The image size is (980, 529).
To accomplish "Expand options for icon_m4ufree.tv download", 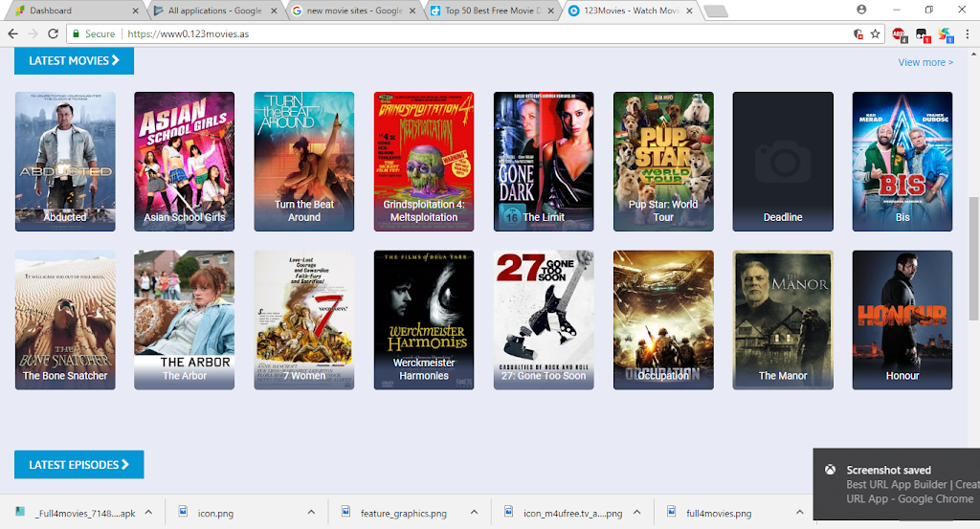I will click(x=636, y=512).
